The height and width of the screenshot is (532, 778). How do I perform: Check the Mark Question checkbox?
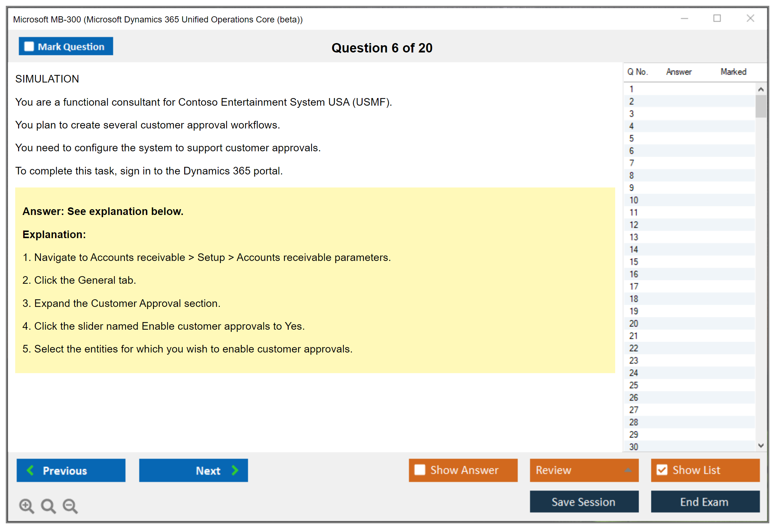tap(29, 47)
